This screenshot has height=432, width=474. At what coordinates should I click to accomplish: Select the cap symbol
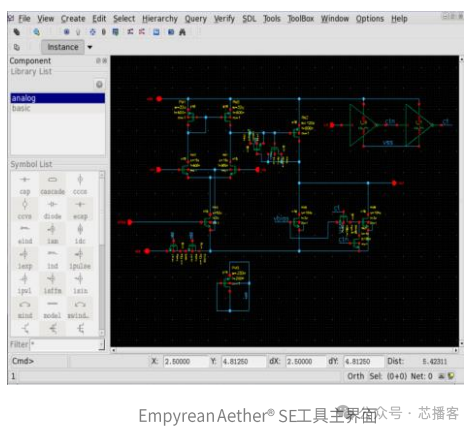(25, 185)
